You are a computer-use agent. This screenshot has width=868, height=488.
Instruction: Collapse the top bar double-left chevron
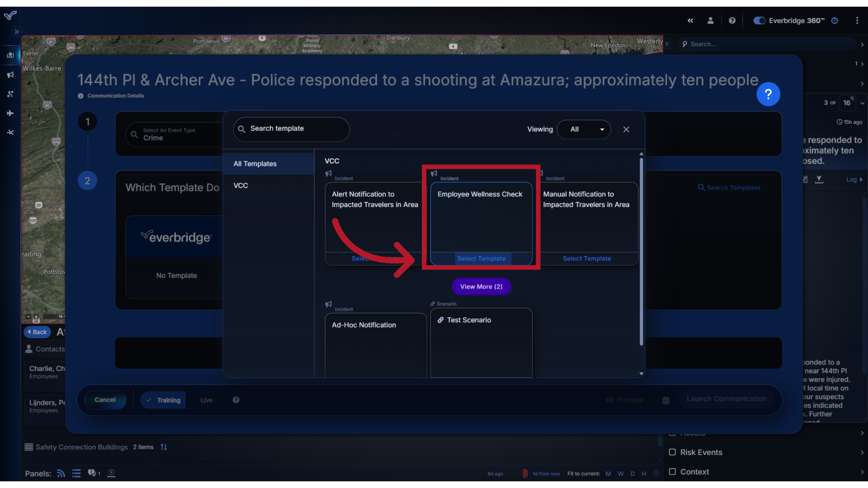[x=690, y=21]
